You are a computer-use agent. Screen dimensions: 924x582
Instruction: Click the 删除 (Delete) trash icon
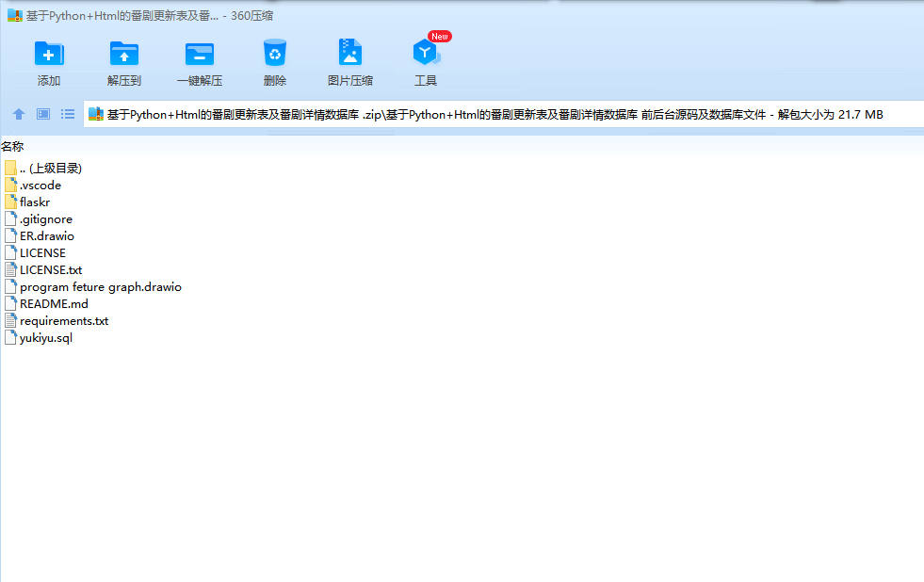(x=275, y=53)
